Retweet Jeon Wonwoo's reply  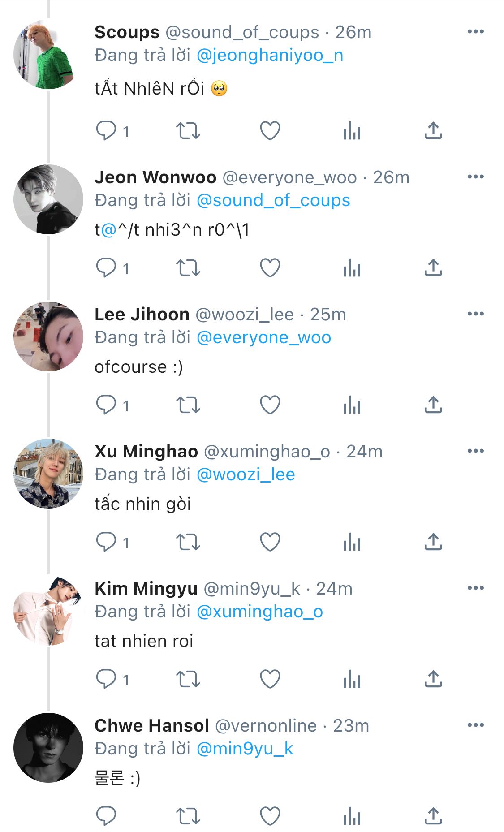pyautogui.click(x=188, y=268)
